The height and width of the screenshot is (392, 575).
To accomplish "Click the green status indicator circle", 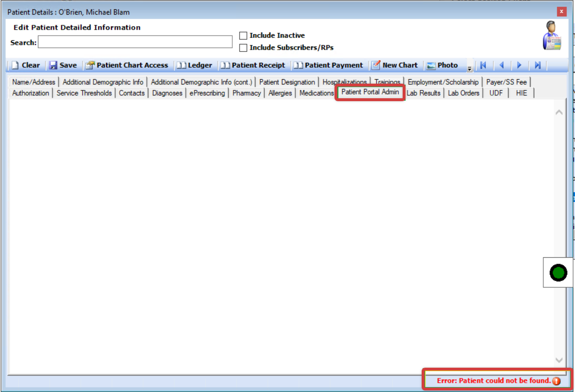I will (x=557, y=272).
